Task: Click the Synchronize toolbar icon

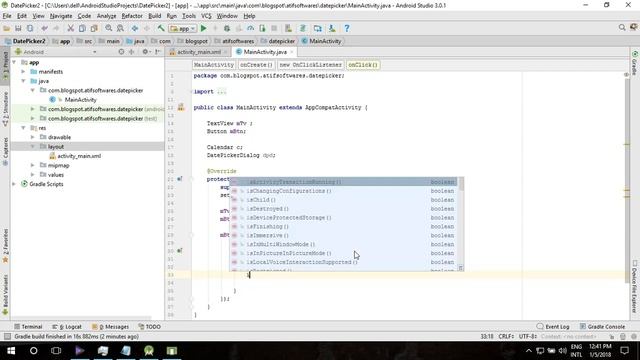Action: (x=30, y=29)
